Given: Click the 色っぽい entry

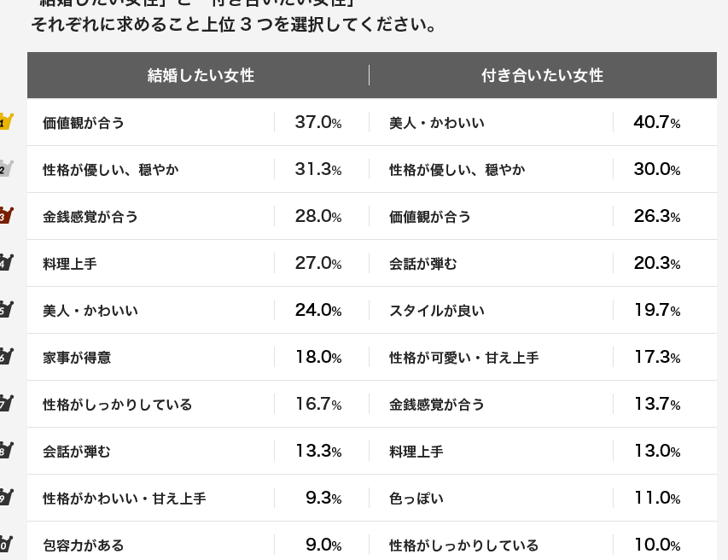Looking at the screenshot, I should pos(416,499).
